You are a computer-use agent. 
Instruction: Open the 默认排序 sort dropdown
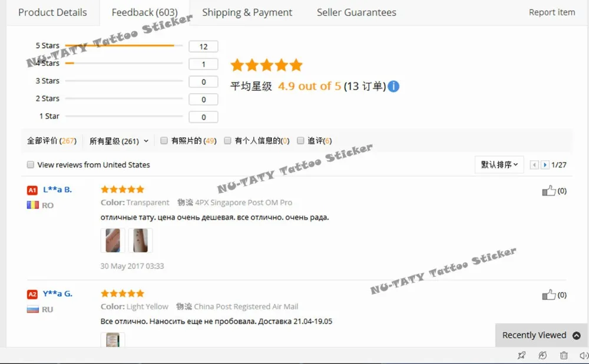click(499, 164)
